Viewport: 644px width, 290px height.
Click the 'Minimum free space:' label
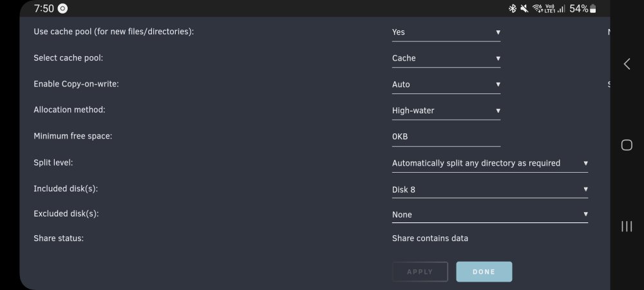pyautogui.click(x=73, y=137)
